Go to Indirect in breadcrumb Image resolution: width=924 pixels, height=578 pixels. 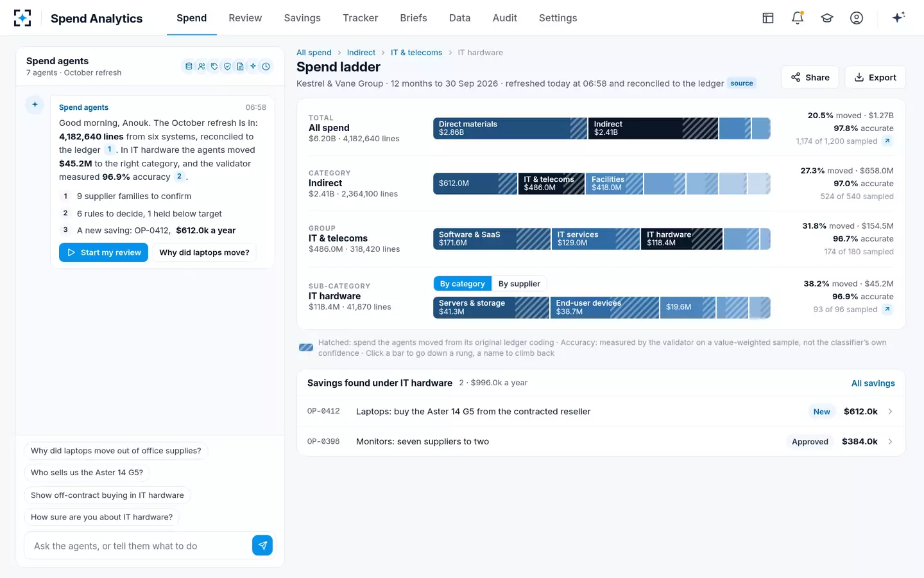[x=361, y=53]
